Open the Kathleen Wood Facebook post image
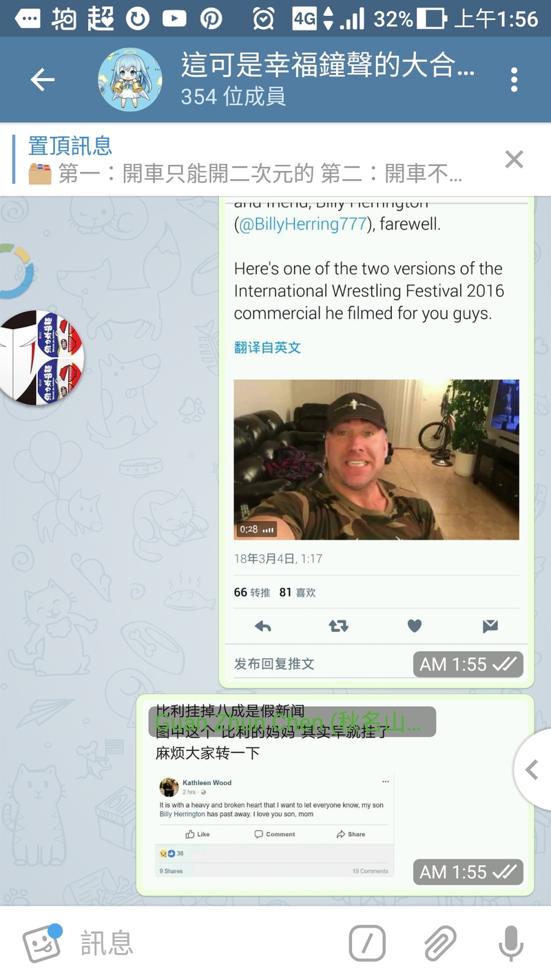Viewport: 551px width, 980px height. point(275,826)
